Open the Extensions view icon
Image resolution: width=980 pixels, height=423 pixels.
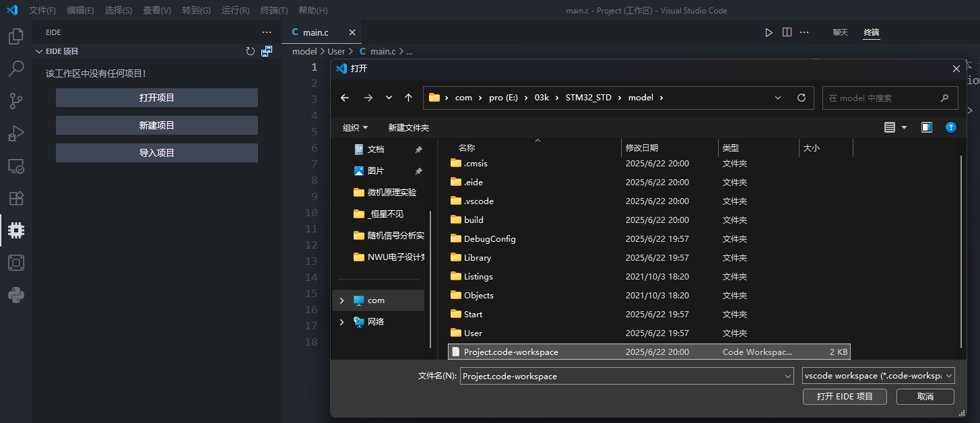pyautogui.click(x=16, y=198)
